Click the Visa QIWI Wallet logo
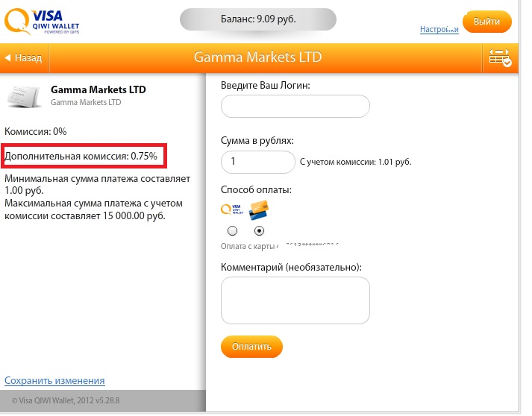Screen dimensions: 532x416 [x=42, y=22]
